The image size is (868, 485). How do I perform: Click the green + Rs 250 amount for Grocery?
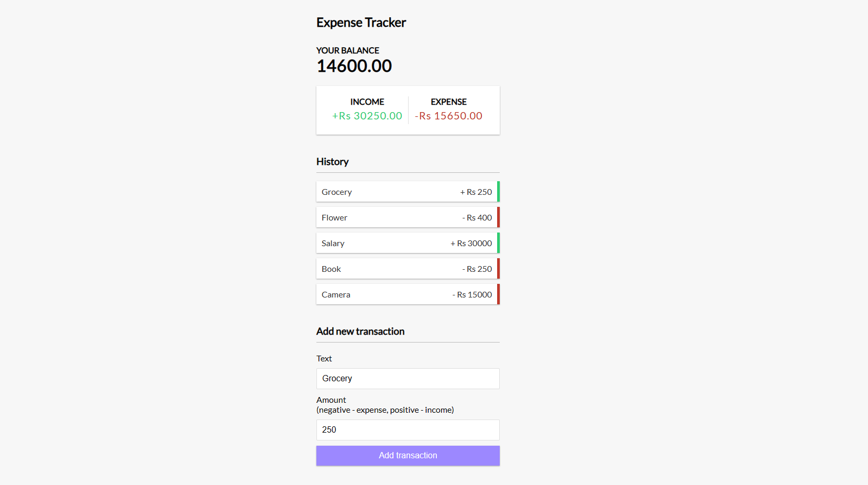coord(476,192)
